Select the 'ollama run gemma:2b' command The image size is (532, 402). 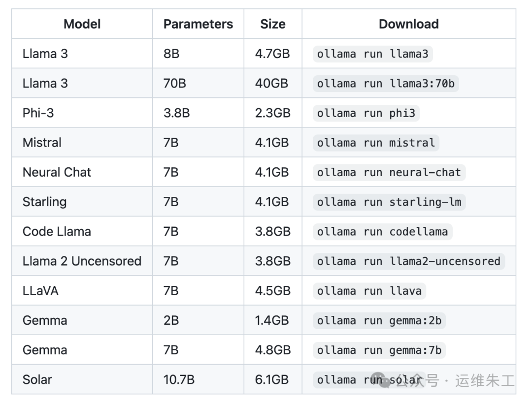pos(379,321)
